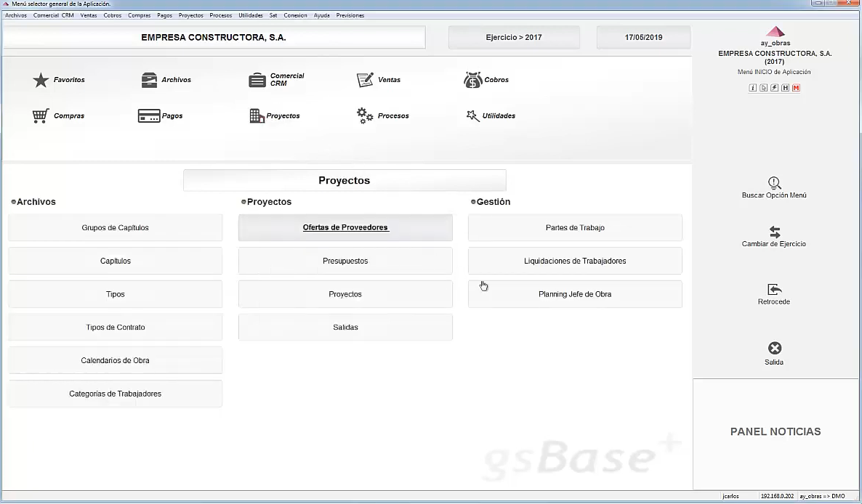Click the Buscar Opción Menú magnifier icon

[x=773, y=184]
